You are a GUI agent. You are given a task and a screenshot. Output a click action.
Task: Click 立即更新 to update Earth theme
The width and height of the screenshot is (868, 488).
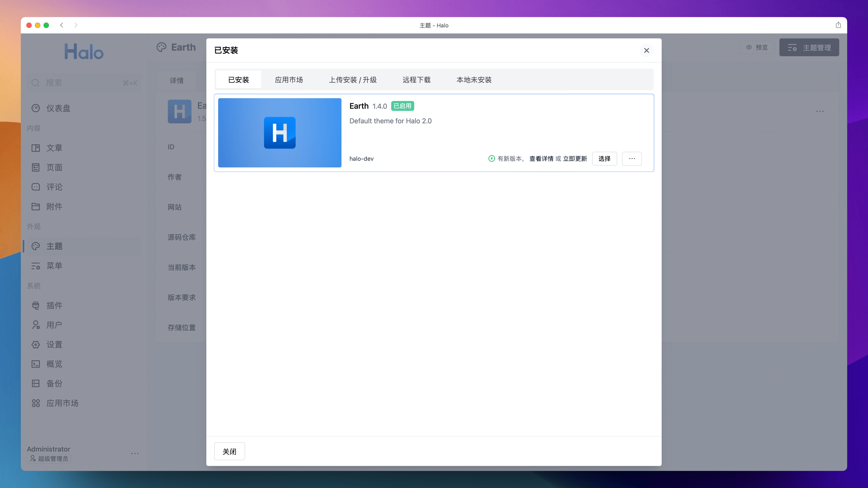tap(575, 159)
